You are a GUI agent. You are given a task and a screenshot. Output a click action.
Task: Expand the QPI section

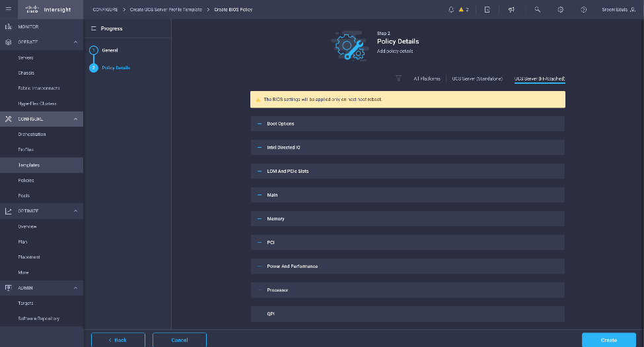tap(408, 314)
